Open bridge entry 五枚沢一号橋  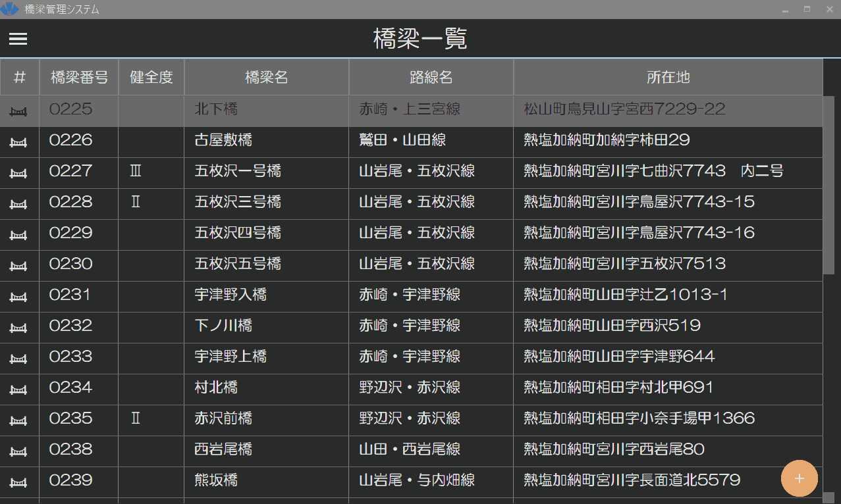click(x=238, y=172)
